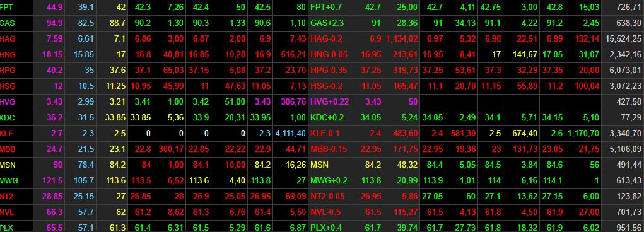Image resolution: width=644 pixels, height=232 pixels.
Task: Select the HVG+0.22 change cell
Action: pyautogui.click(x=330, y=101)
